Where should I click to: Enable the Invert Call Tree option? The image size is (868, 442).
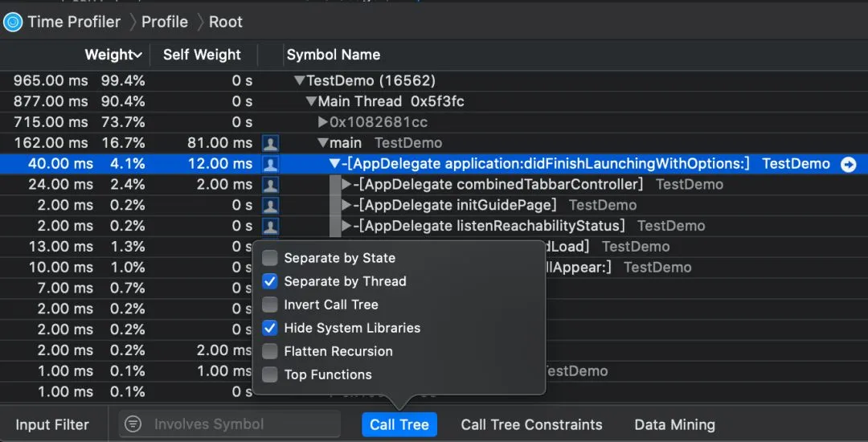[x=270, y=305]
